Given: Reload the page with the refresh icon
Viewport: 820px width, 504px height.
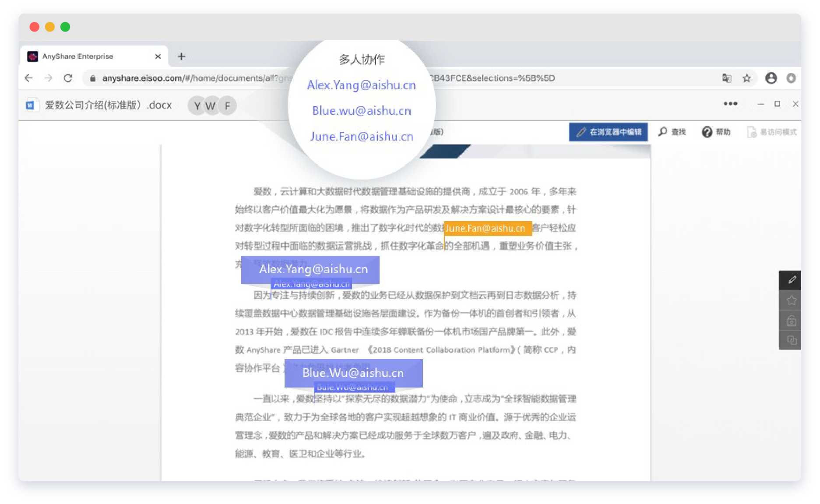Looking at the screenshot, I should (x=68, y=78).
